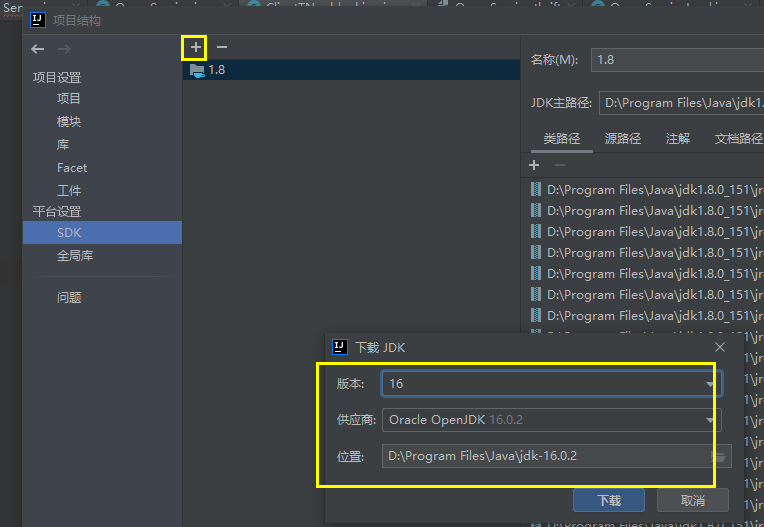Open the 供应商 vendor dropdown
764x527 pixels.
[x=551, y=420]
